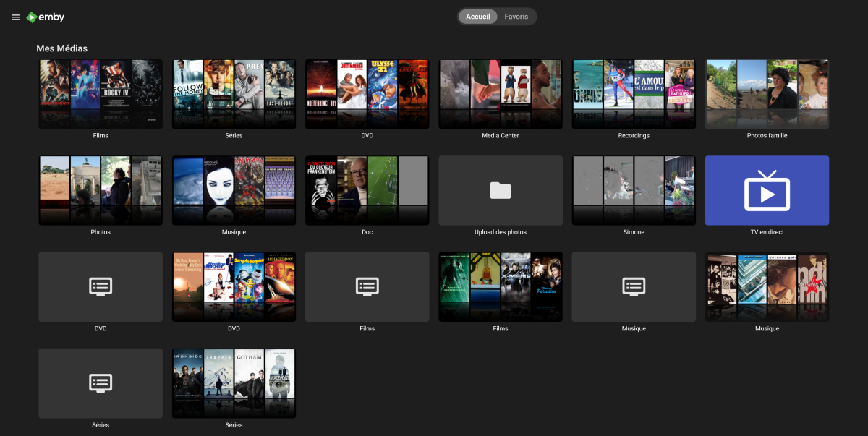Click the placeholder icon on the empty Films card
This screenshot has width=868, height=436.
click(x=367, y=287)
